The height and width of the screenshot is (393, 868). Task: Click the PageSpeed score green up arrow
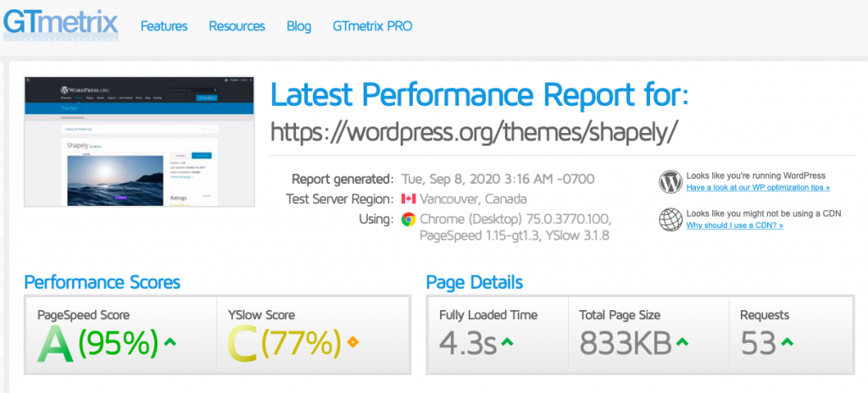pyautogui.click(x=170, y=342)
